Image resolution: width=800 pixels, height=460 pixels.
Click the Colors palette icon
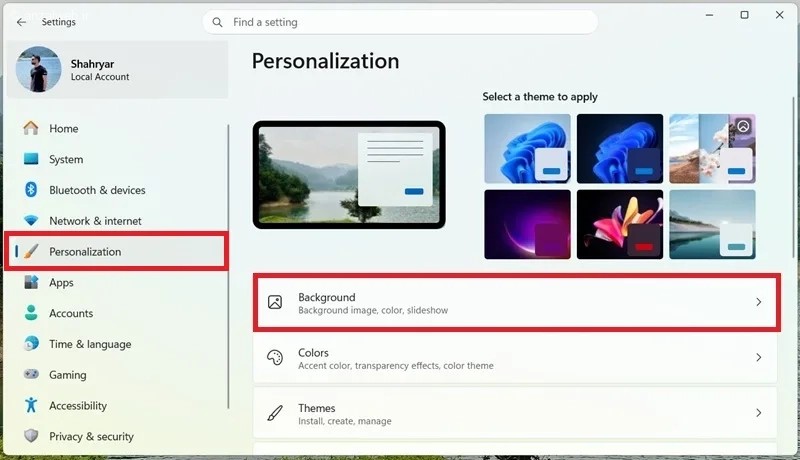click(275, 357)
